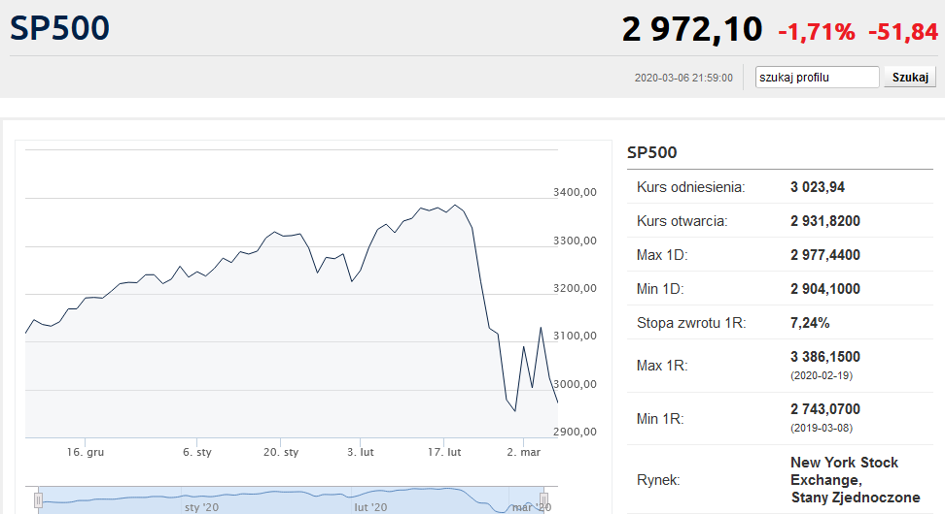
Task: Click the '20. sty' x-axis label
Action: pyautogui.click(x=281, y=452)
